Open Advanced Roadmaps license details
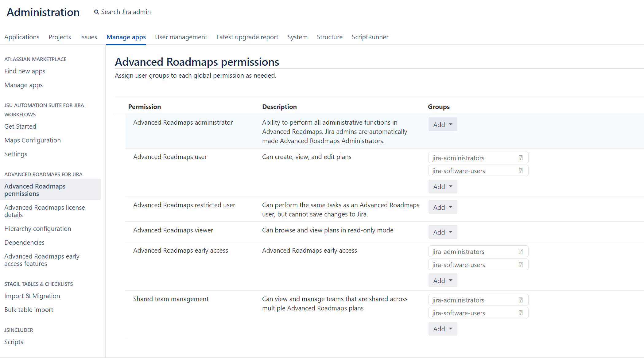The width and height of the screenshot is (644, 358). click(45, 211)
